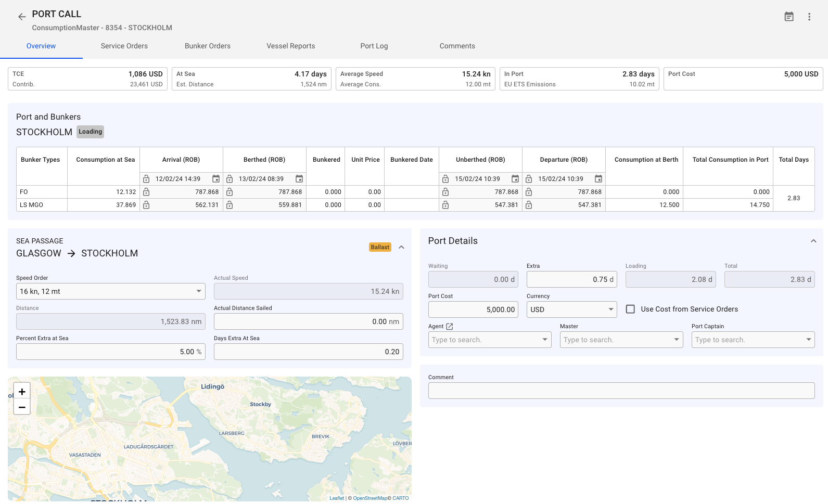The height and width of the screenshot is (504, 828).
Task: Enable Use Cost from Service Orders
Action: [630, 309]
